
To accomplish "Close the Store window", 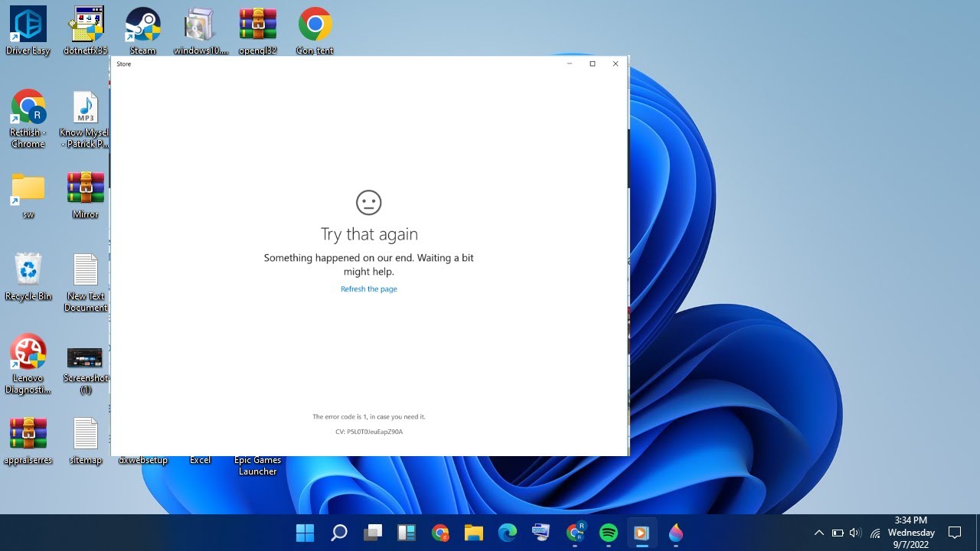I will point(616,64).
